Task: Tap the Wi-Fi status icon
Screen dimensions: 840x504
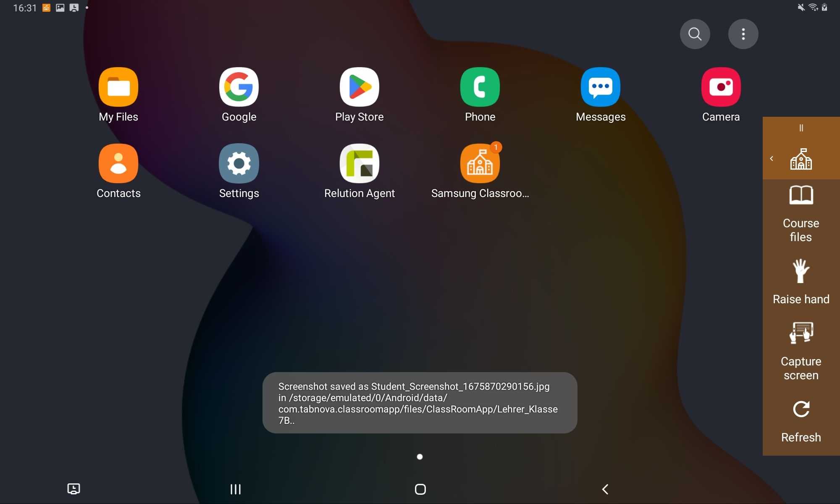Action: tap(813, 7)
